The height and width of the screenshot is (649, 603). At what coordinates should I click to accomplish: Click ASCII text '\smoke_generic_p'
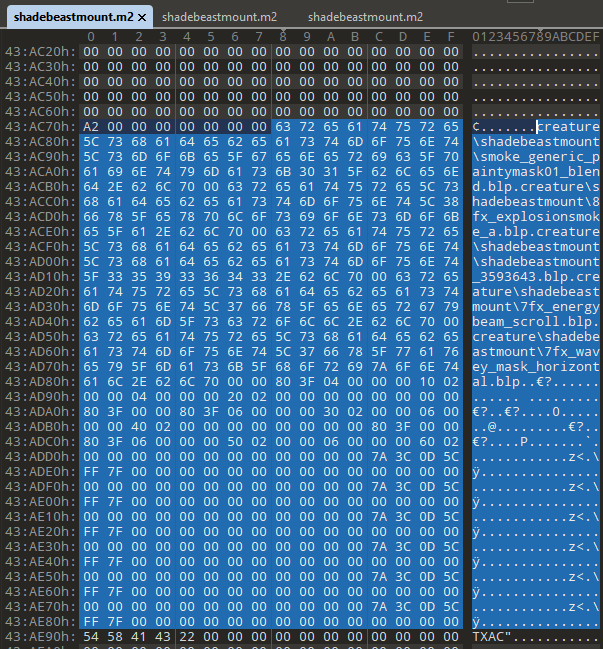[536, 157]
